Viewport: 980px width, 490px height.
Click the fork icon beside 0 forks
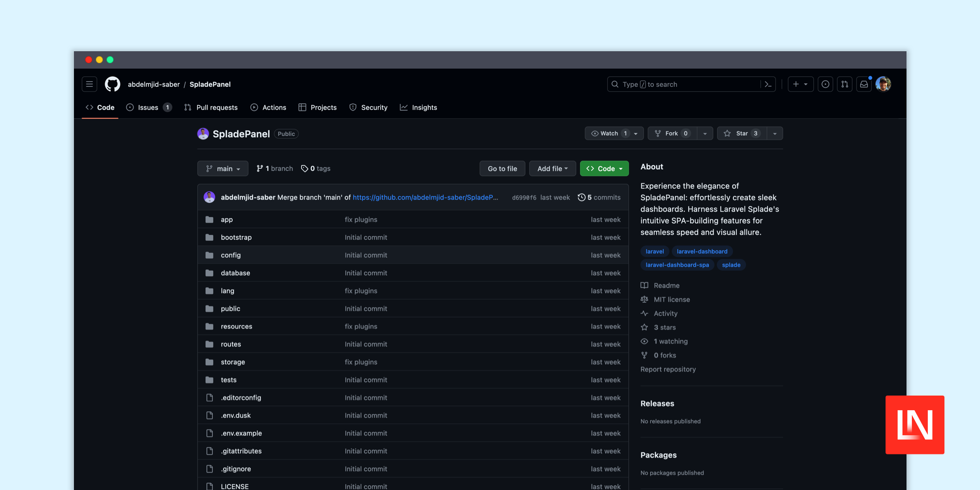pyautogui.click(x=645, y=355)
